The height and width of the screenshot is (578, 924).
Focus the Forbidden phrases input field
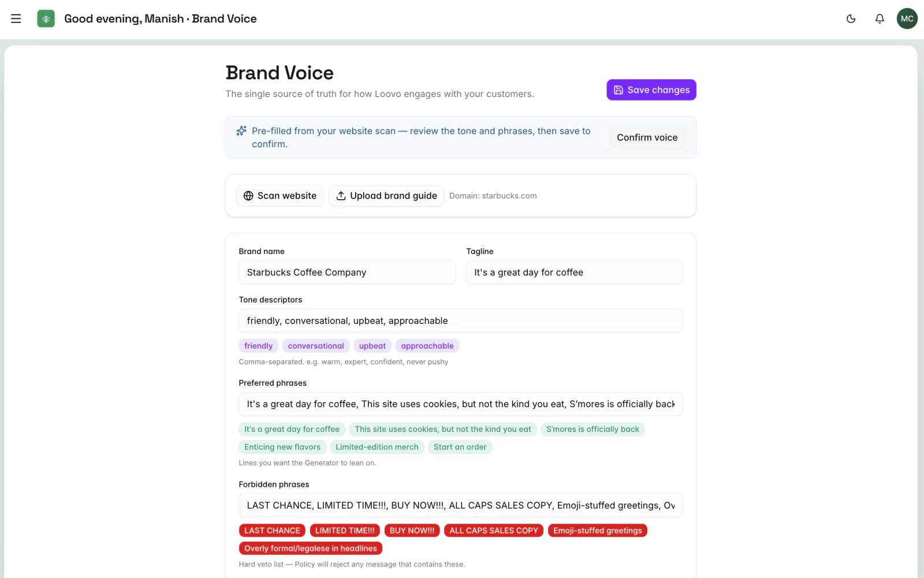tap(461, 505)
